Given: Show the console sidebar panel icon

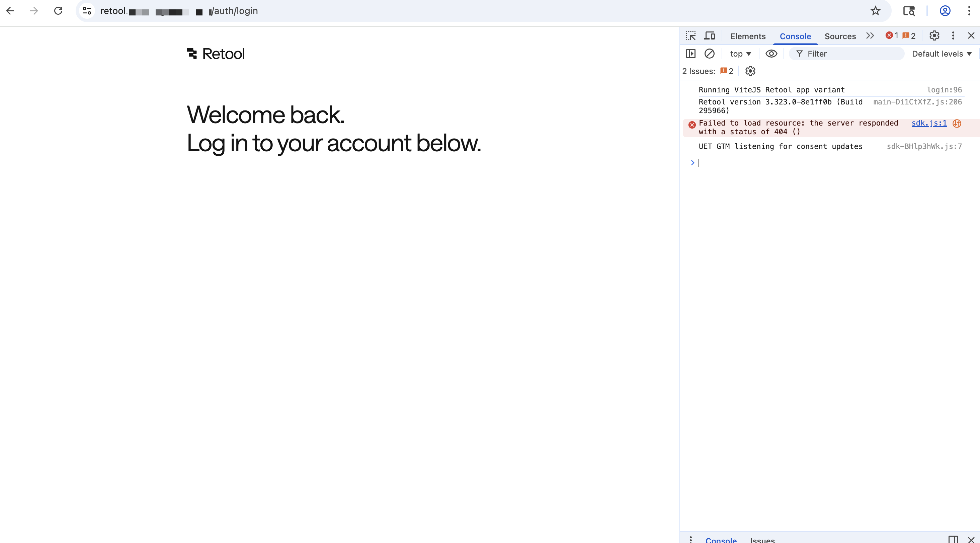Looking at the screenshot, I should click(690, 54).
